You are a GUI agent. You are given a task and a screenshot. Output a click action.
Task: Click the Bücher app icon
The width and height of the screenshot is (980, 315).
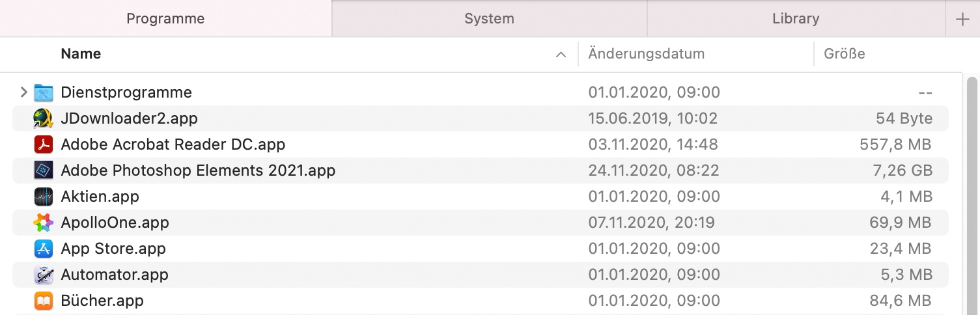pyautogui.click(x=43, y=301)
